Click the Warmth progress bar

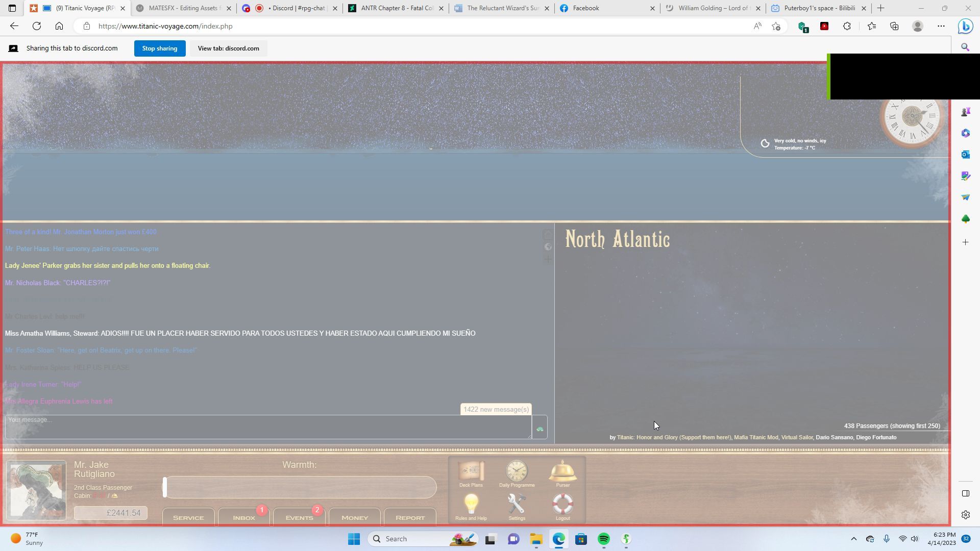pos(300,487)
